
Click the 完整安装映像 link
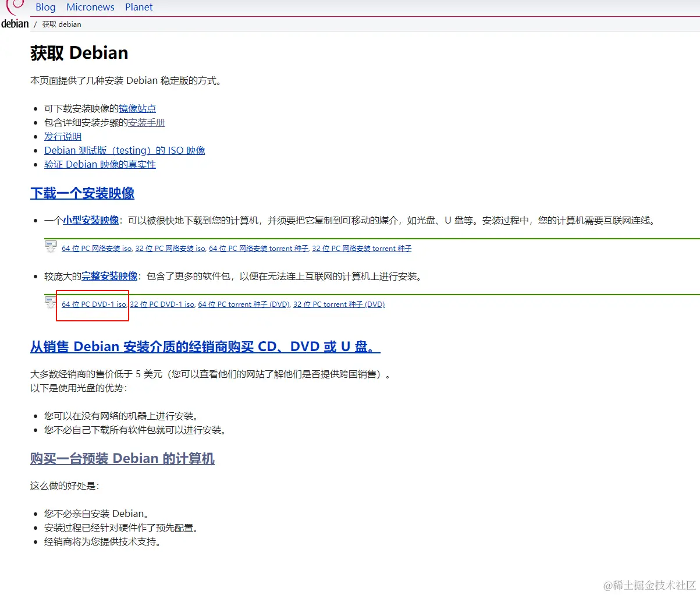109,276
